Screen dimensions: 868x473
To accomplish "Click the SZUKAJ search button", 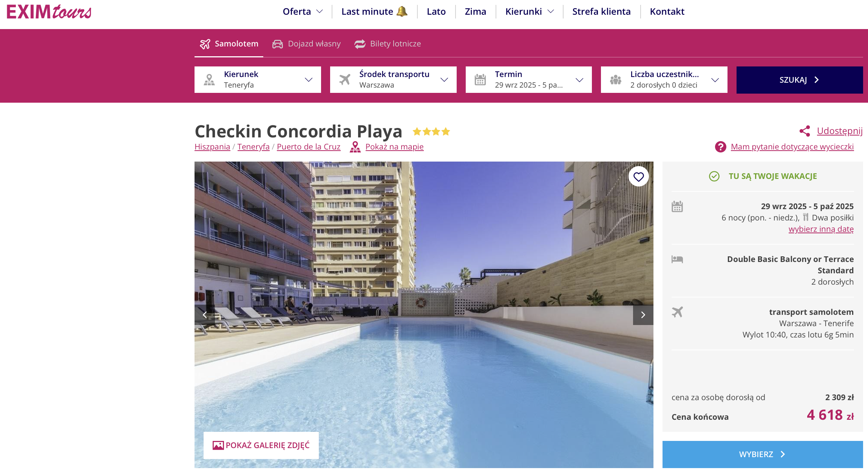I will [800, 80].
